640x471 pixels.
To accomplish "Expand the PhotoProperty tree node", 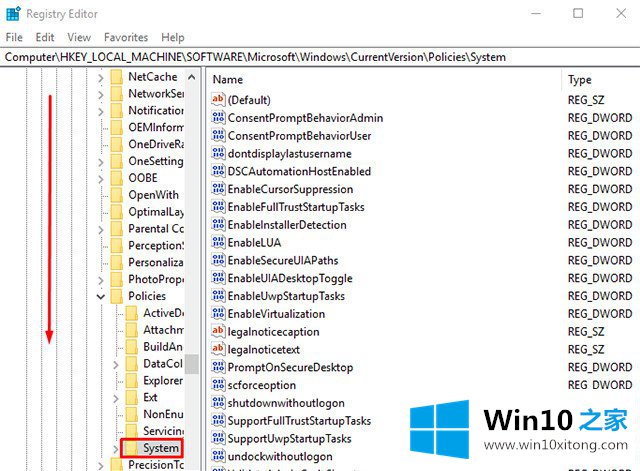I will point(101,280).
